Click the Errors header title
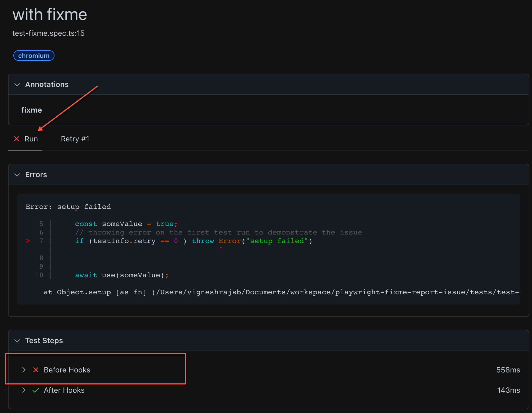Viewport: 532px width, 413px height. pos(36,175)
